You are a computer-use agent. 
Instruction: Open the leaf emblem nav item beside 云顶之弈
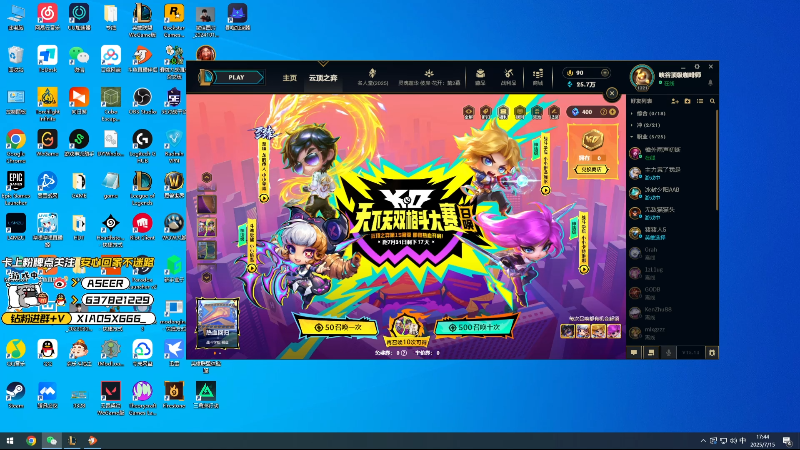372,77
